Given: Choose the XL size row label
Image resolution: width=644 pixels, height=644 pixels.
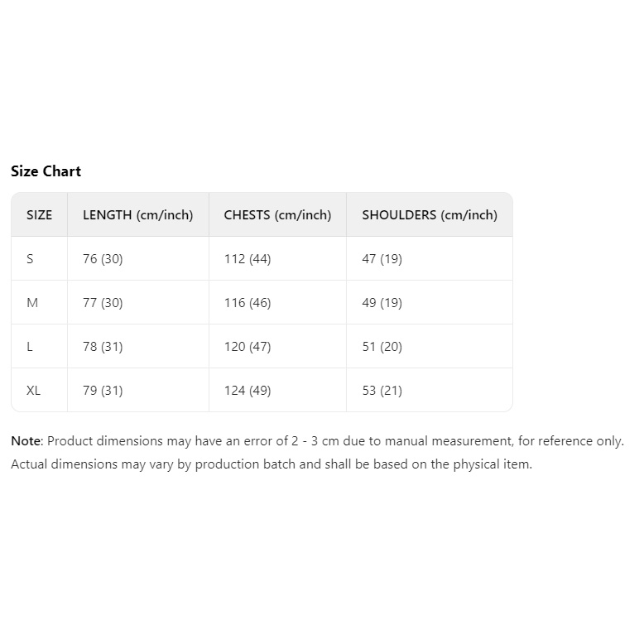Looking at the screenshot, I should pyautogui.click(x=33, y=391).
